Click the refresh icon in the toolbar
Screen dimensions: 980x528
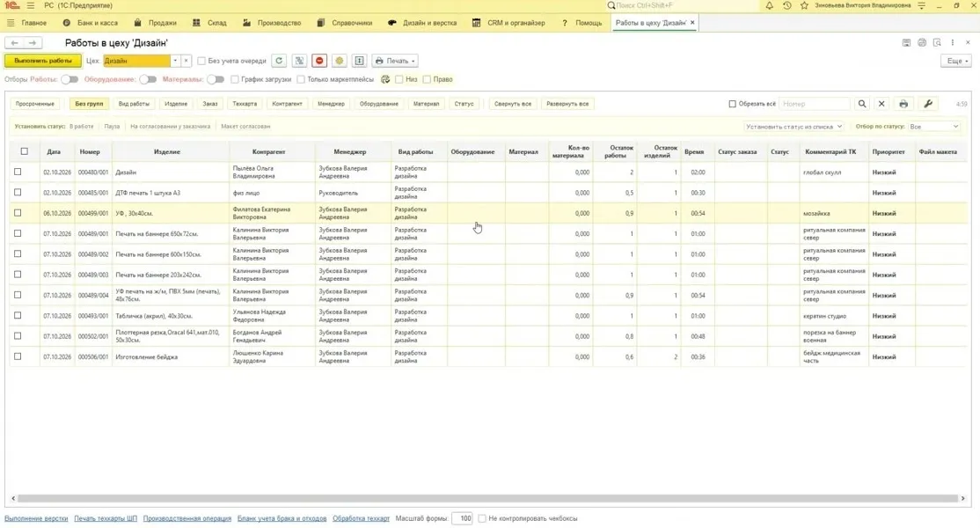click(280, 61)
